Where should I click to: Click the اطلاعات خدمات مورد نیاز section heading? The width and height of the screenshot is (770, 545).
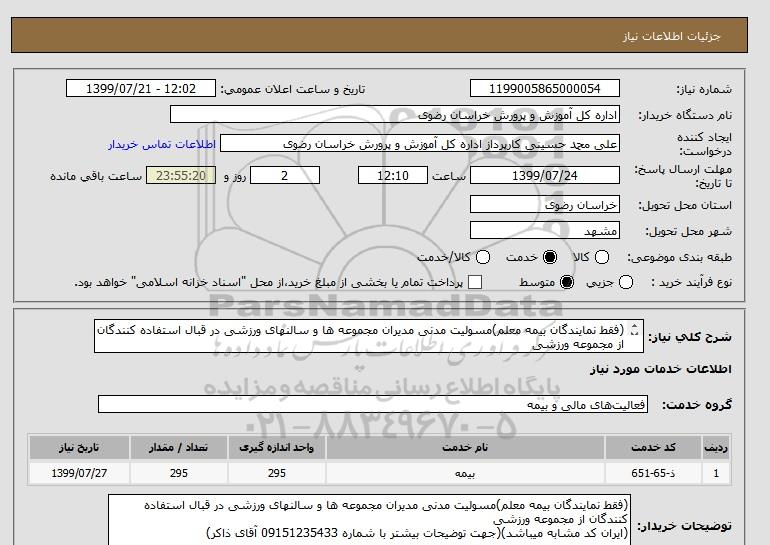tap(660, 369)
